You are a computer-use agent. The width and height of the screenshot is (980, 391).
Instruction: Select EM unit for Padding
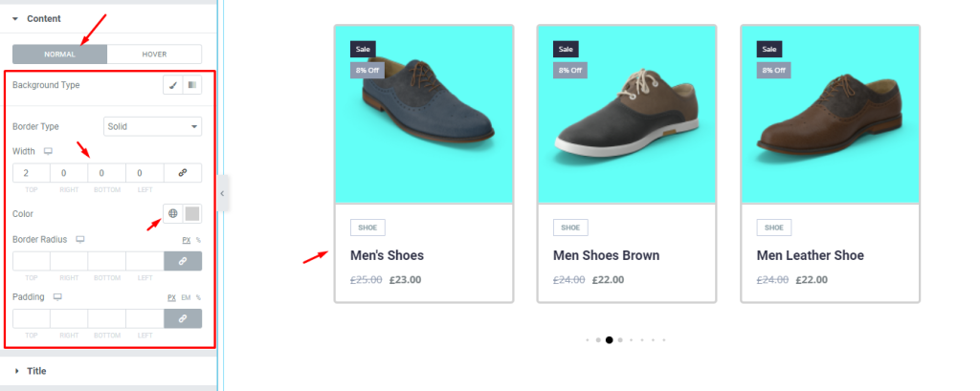tap(186, 298)
